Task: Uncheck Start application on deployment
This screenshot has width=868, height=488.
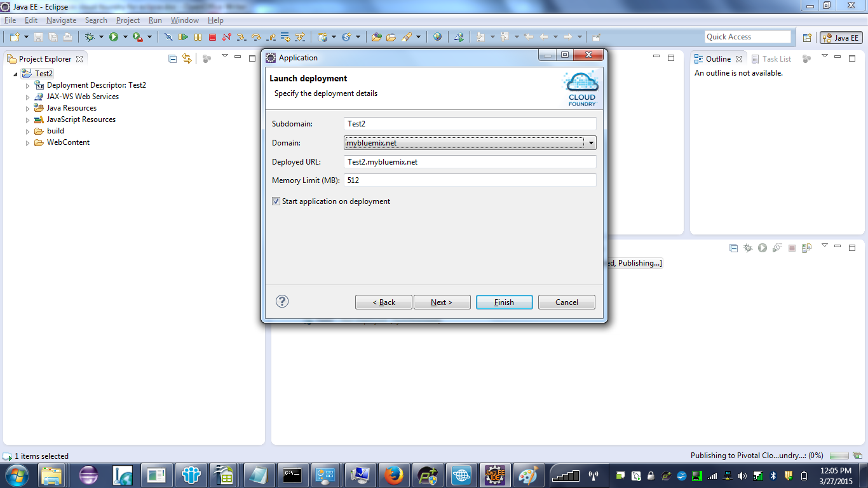Action: [276, 201]
